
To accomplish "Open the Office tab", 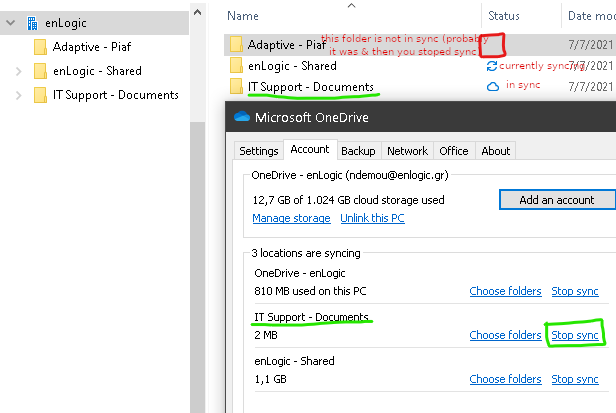I will (x=454, y=151).
